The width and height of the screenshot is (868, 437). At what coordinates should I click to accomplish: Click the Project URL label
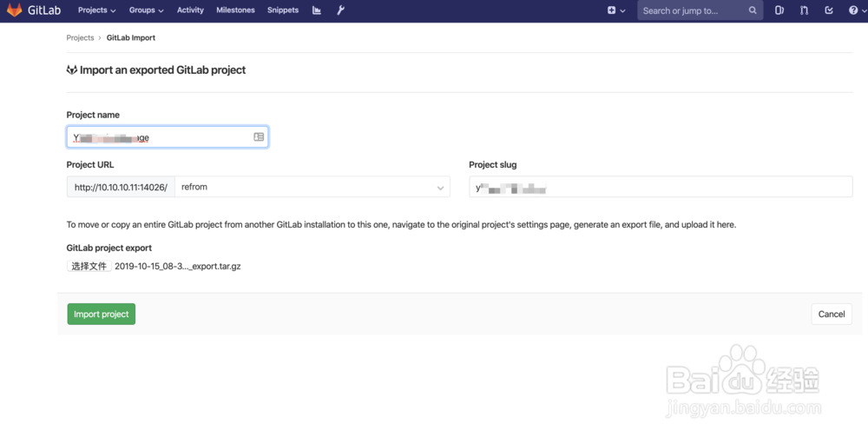90,164
